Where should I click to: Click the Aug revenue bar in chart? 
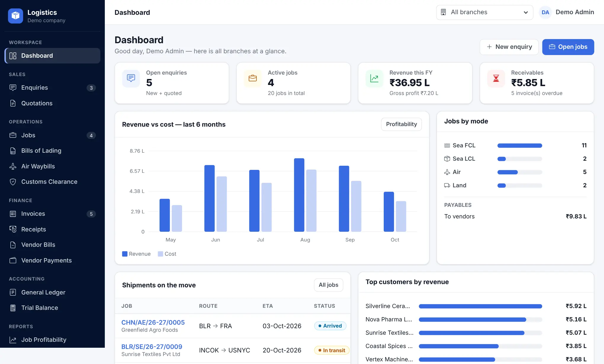point(299,195)
